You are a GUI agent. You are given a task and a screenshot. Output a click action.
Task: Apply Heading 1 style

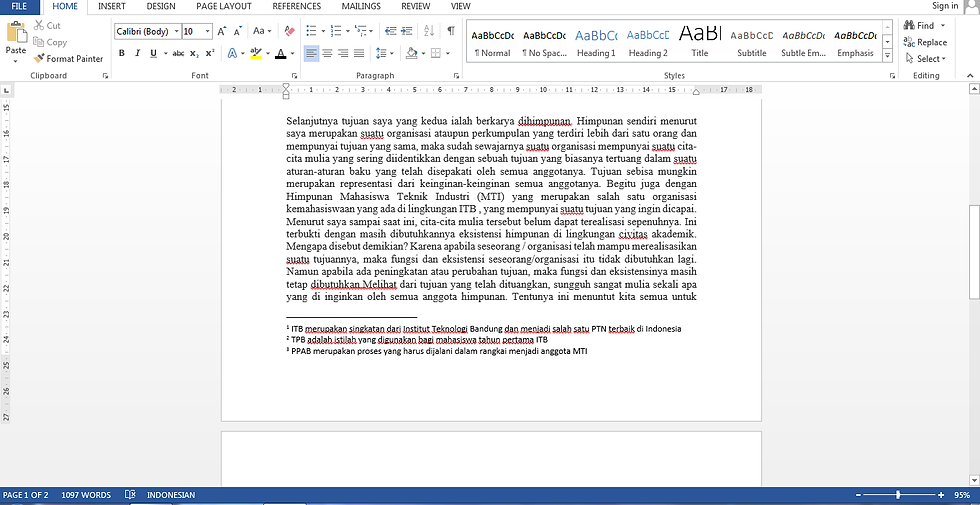(596, 42)
